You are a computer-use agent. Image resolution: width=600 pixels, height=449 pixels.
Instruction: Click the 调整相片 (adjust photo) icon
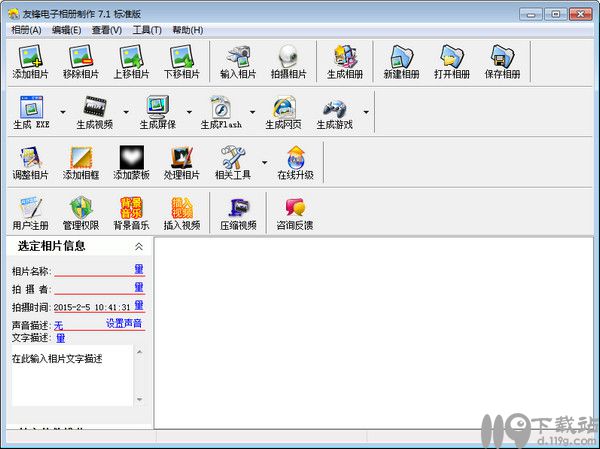click(30, 157)
